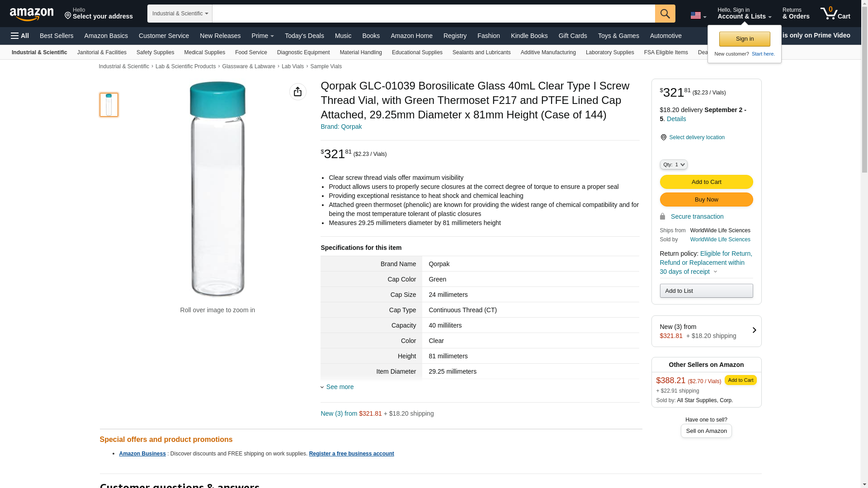The height and width of the screenshot is (488, 868).
Task: Click the Amazon logo
Action: [32, 14]
